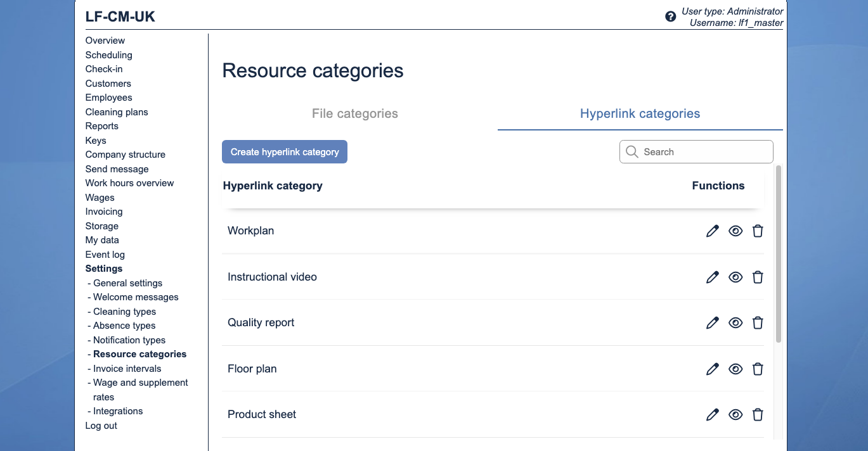This screenshot has height=451, width=868.
Task: Click Create hyperlink category button
Action: [285, 152]
